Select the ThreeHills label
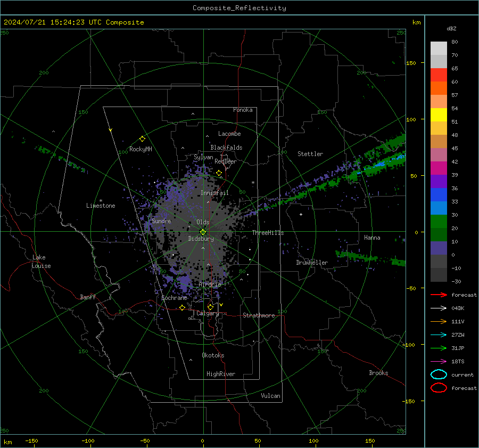The height and width of the screenshot is (448, 479). tap(268, 233)
